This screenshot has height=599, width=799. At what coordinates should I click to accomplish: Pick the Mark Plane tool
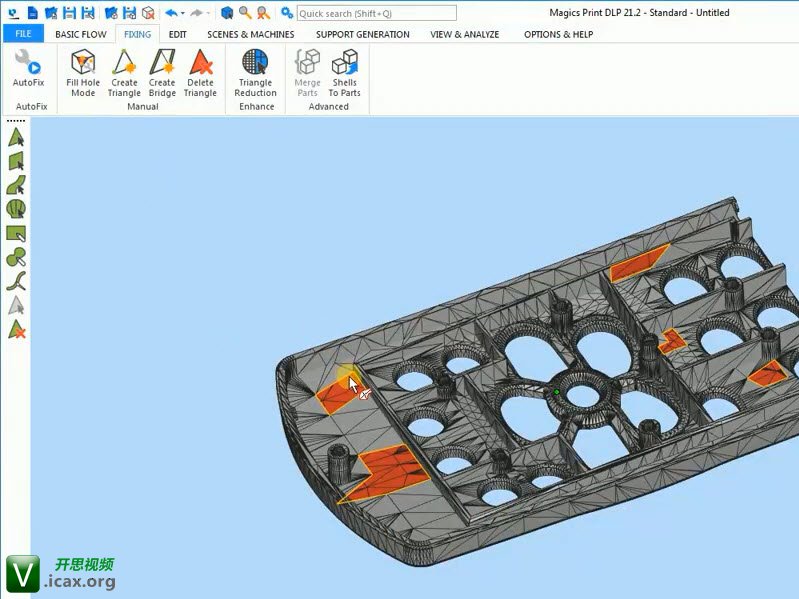point(16,162)
